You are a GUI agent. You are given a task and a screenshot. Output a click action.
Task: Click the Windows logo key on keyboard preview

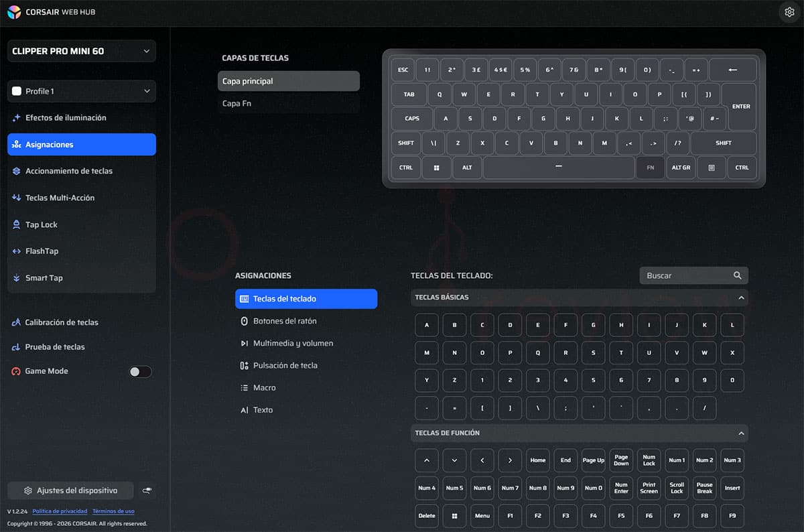[x=436, y=168]
